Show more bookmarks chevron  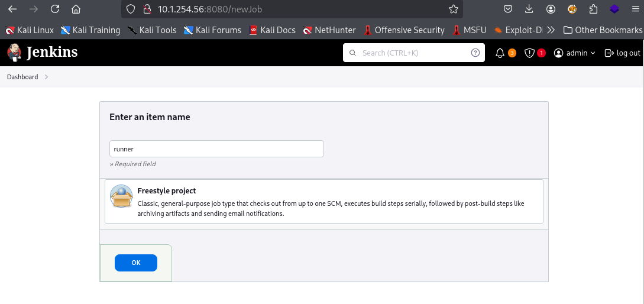(551, 30)
